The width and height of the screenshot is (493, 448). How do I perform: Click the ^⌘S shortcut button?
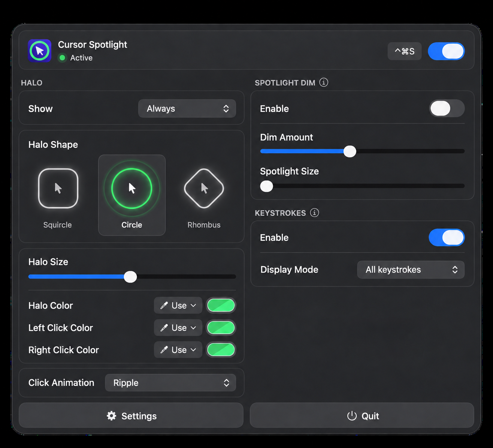[405, 51]
